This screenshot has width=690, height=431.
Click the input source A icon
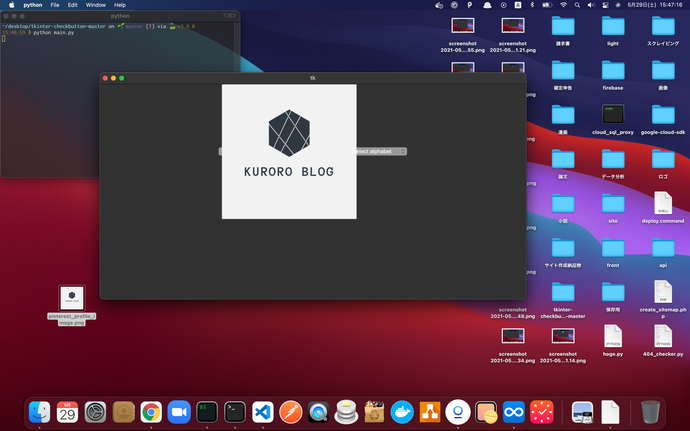coord(518,5)
